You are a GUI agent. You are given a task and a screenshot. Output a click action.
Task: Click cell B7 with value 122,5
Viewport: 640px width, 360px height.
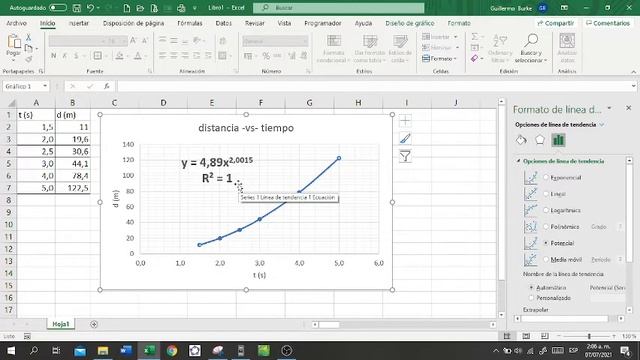point(73,188)
